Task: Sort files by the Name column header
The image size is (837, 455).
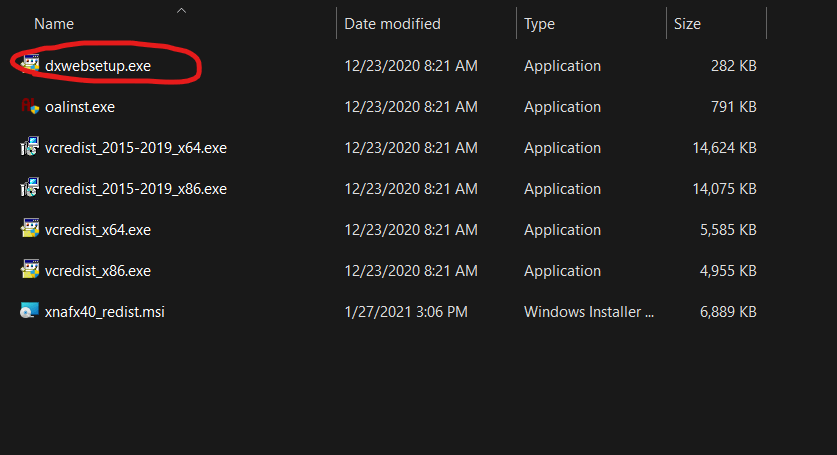Action: pyautogui.click(x=54, y=24)
